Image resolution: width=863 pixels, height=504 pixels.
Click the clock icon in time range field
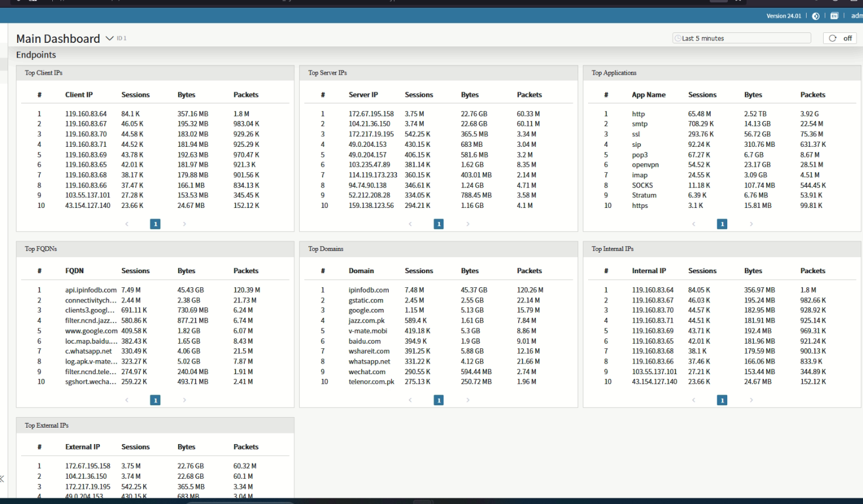(678, 38)
